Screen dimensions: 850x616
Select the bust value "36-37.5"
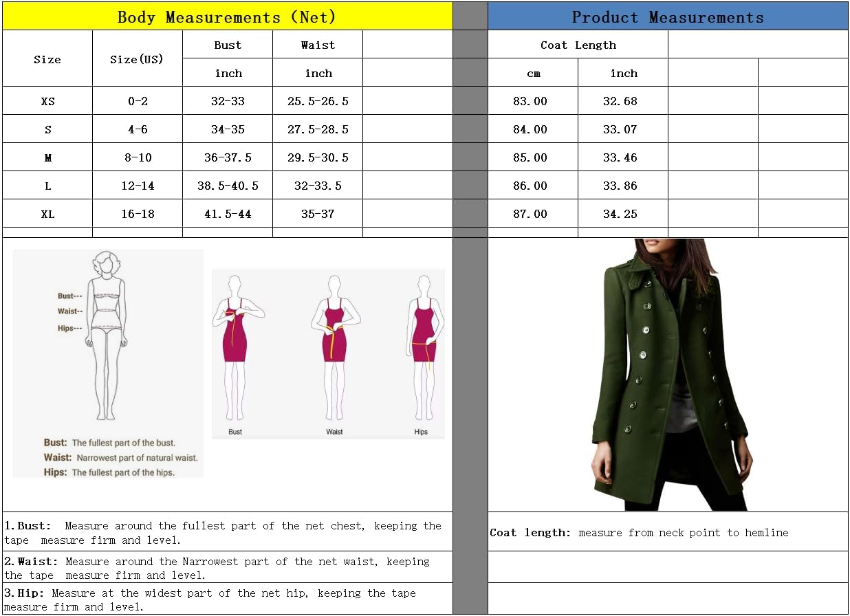click(x=228, y=157)
